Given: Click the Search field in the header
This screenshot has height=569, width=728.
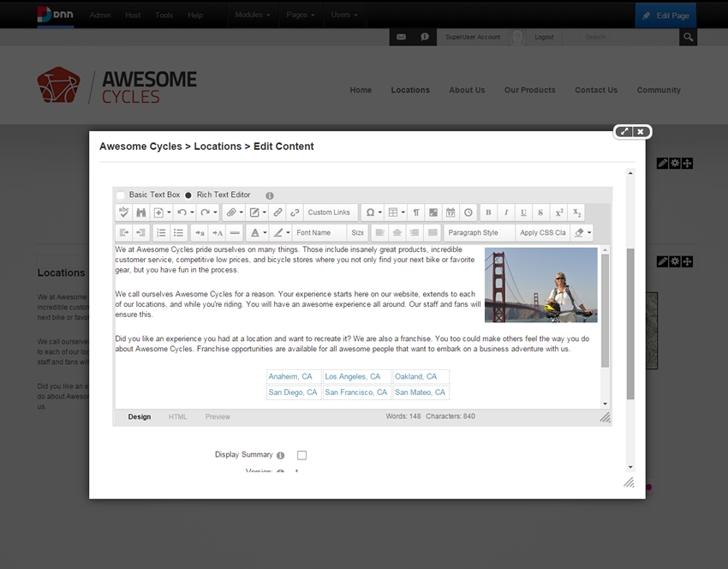Looking at the screenshot, I should click(628, 37).
